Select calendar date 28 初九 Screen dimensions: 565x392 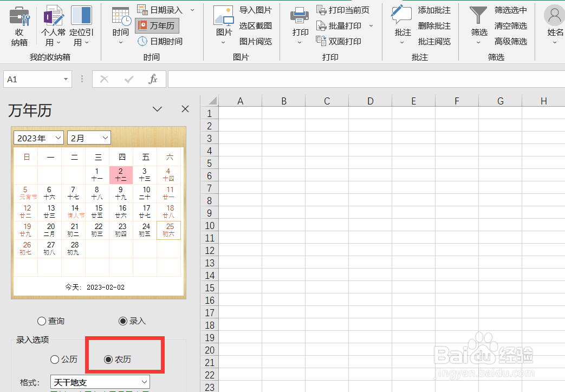74,248
